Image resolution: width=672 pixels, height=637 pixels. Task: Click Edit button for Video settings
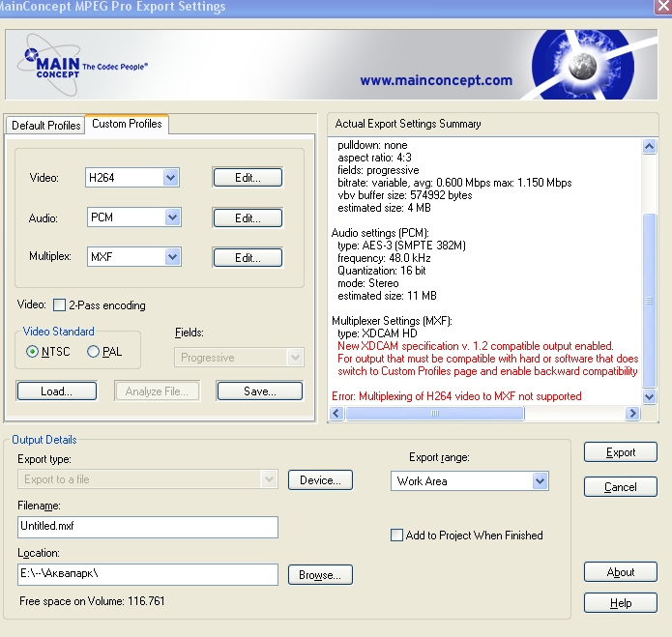click(x=248, y=177)
